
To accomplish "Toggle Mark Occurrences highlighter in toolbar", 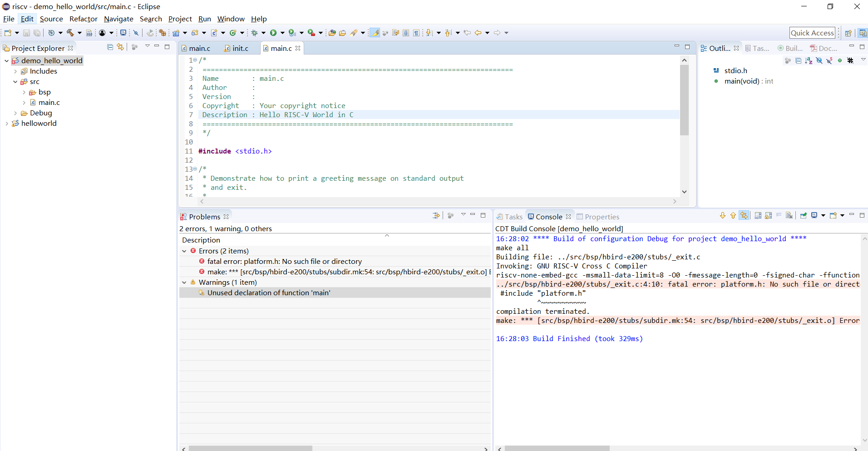I will pyautogui.click(x=375, y=33).
